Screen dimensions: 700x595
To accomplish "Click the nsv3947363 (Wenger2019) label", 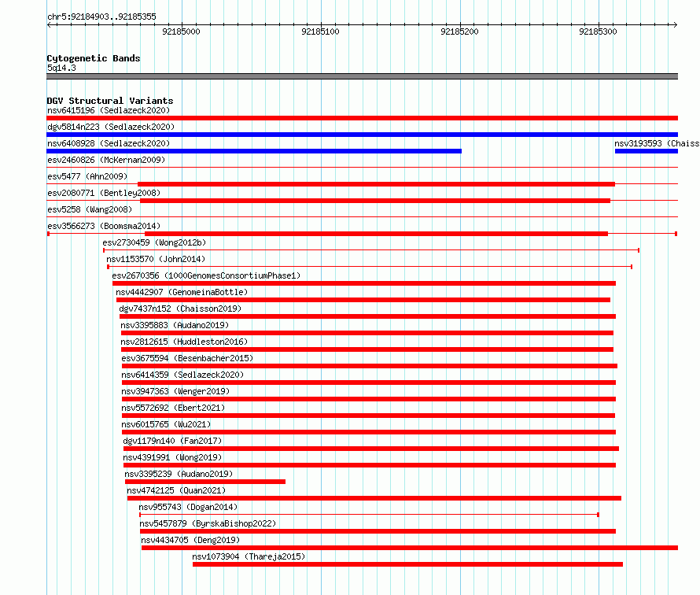I will (175, 391).
